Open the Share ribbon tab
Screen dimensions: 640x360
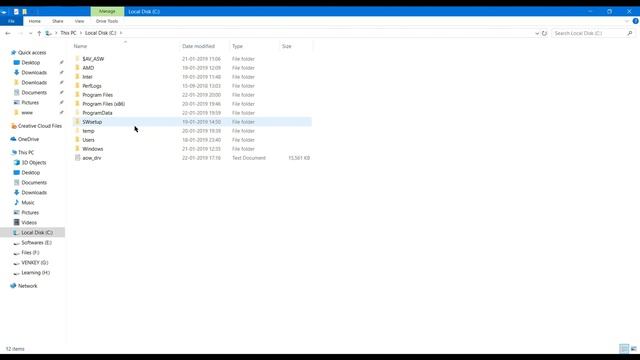point(58,21)
